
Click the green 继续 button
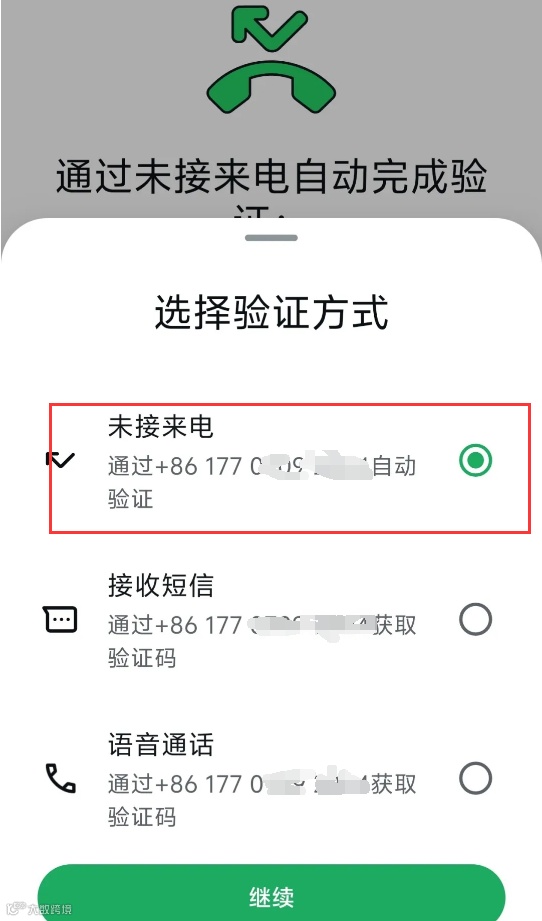pos(271,892)
